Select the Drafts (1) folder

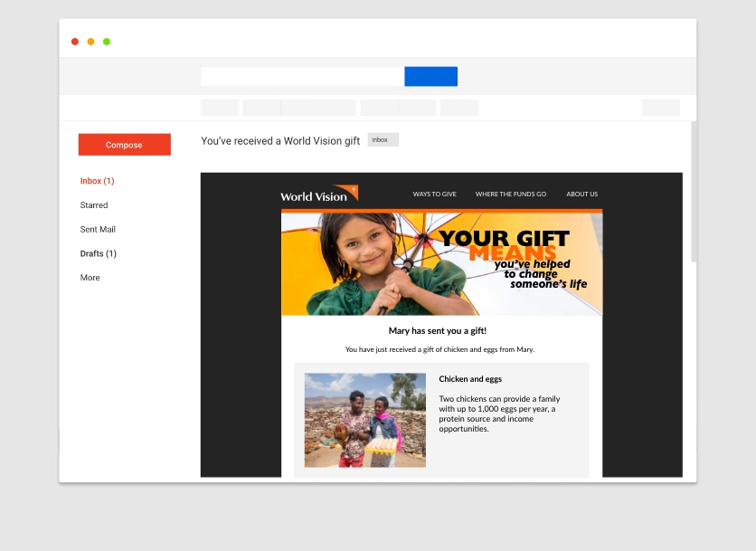click(x=99, y=253)
